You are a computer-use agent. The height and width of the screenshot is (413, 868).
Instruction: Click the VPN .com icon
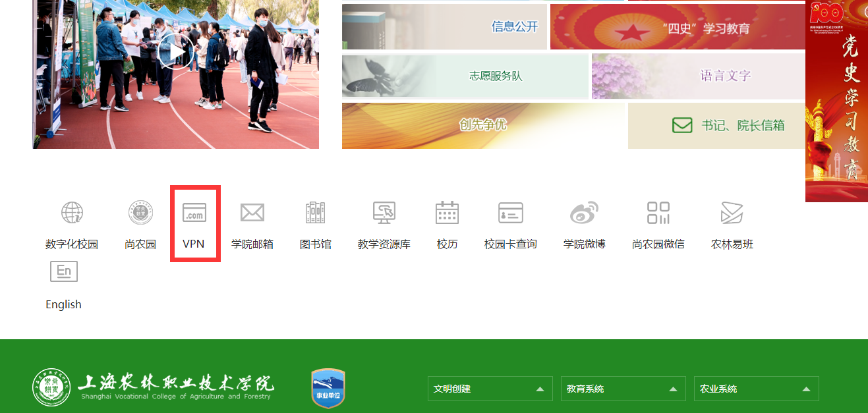tap(194, 213)
